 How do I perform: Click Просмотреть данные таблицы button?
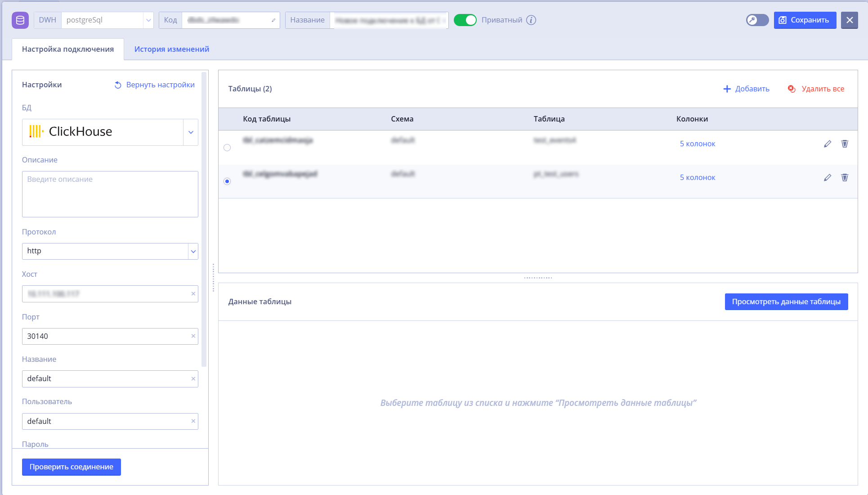click(x=786, y=302)
